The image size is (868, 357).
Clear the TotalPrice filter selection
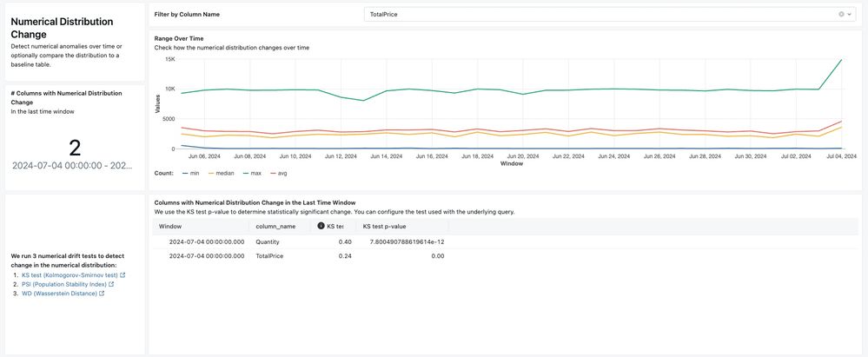841,15
